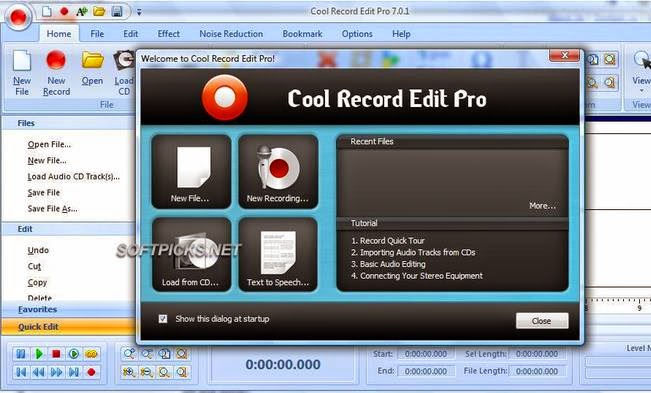
Task: Click 'Save File' in sidebar
Action: pos(44,193)
